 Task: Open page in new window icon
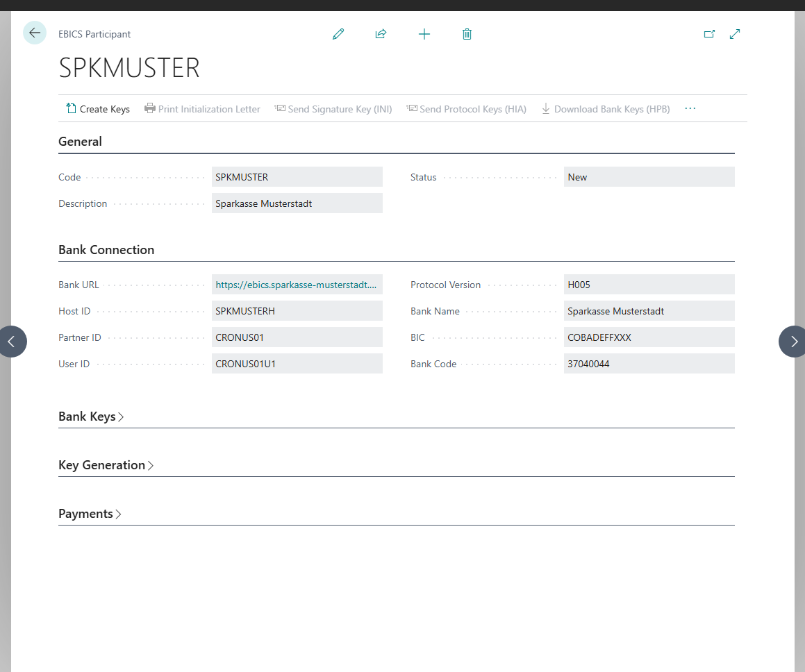pos(709,34)
